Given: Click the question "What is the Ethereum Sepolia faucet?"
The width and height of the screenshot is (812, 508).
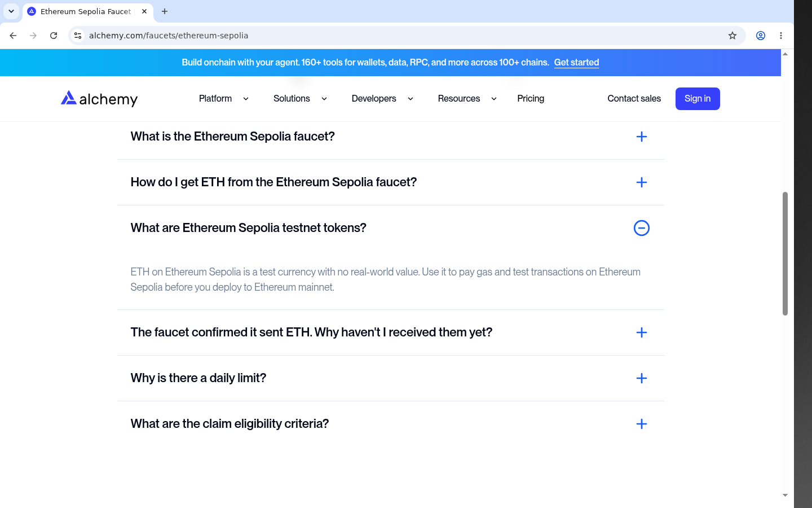Looking at the screenshot, I should pos(232,137).
